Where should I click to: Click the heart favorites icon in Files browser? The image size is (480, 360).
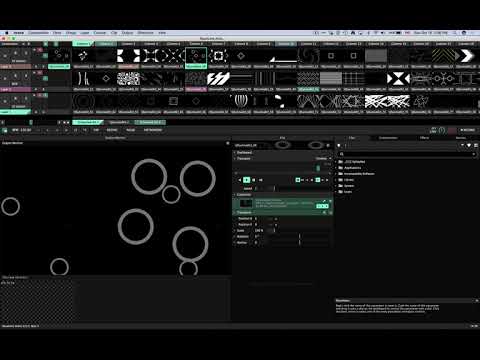469,145
